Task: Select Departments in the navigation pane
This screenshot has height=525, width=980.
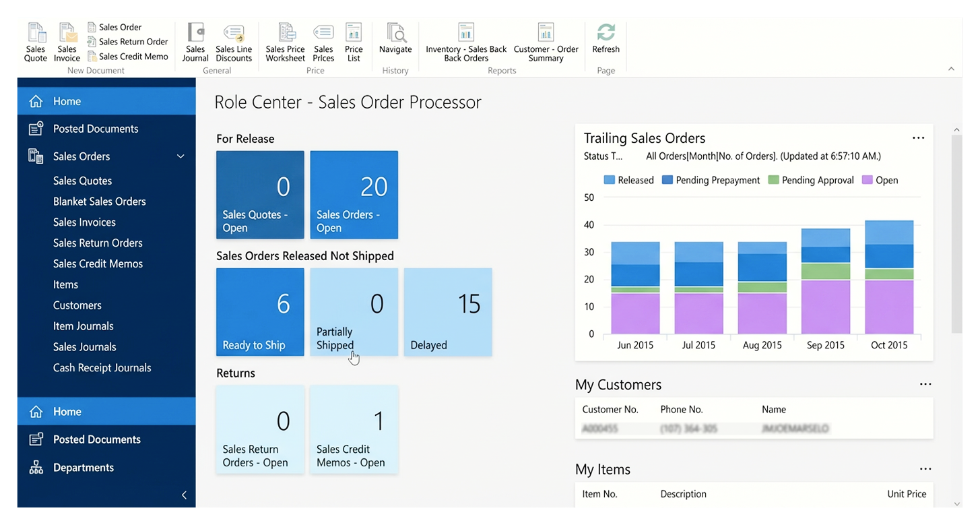Action: (84, 468)
